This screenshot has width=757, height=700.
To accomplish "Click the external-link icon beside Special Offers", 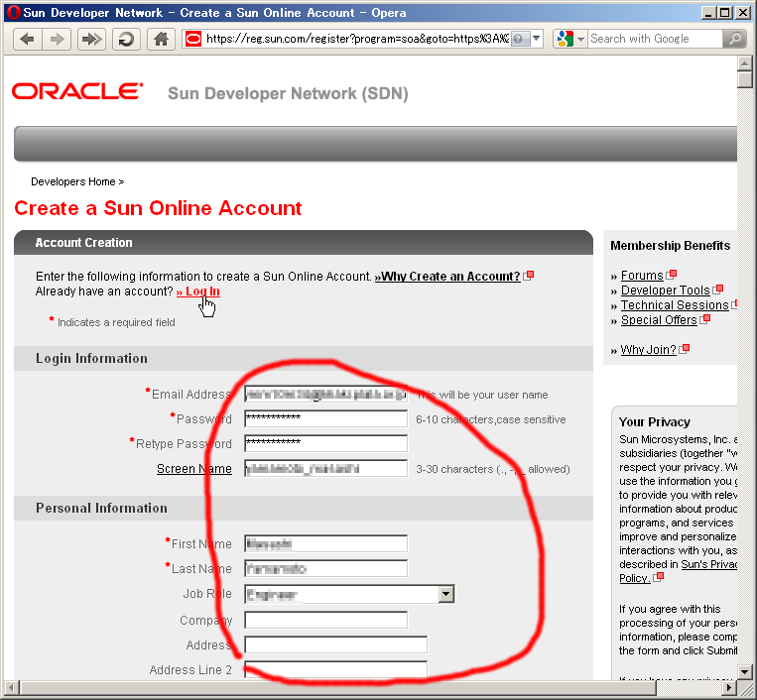I will [x=704, y=319].
